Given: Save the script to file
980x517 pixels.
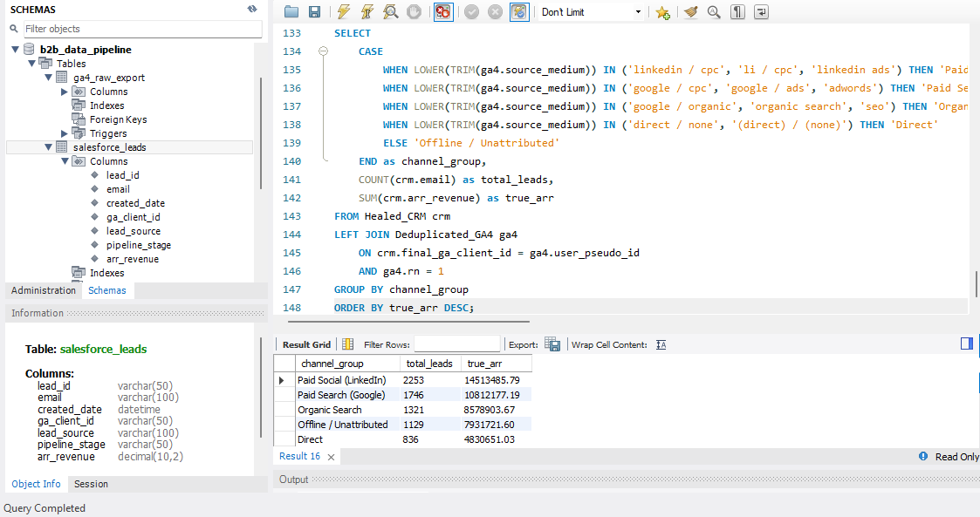Looking at the screenshot, I should (314, 12).
